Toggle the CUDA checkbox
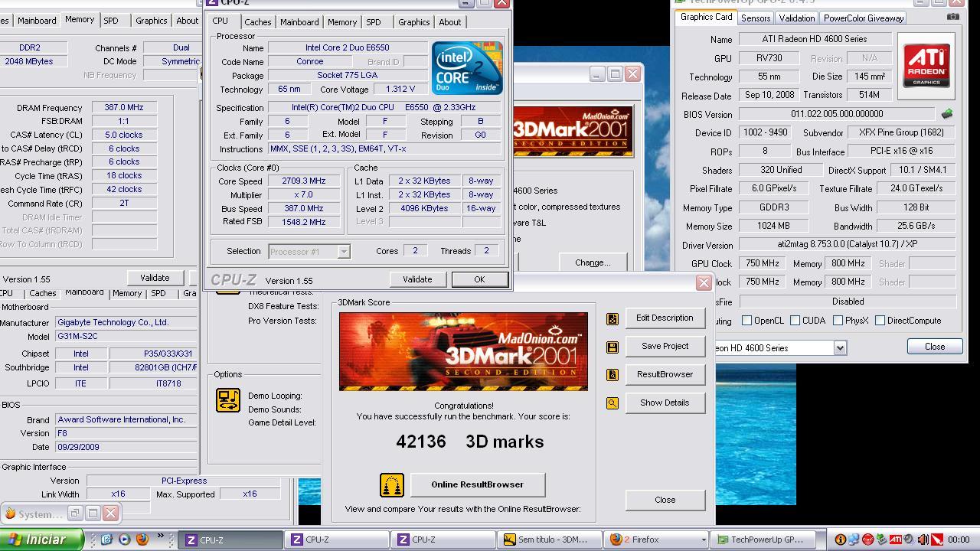980x551 pixels. point(795,321)
